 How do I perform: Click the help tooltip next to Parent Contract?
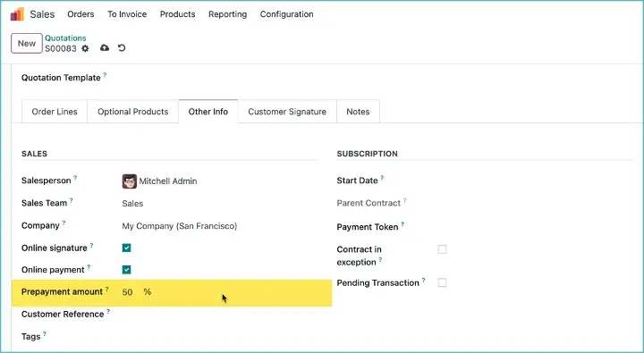[404, 200]
